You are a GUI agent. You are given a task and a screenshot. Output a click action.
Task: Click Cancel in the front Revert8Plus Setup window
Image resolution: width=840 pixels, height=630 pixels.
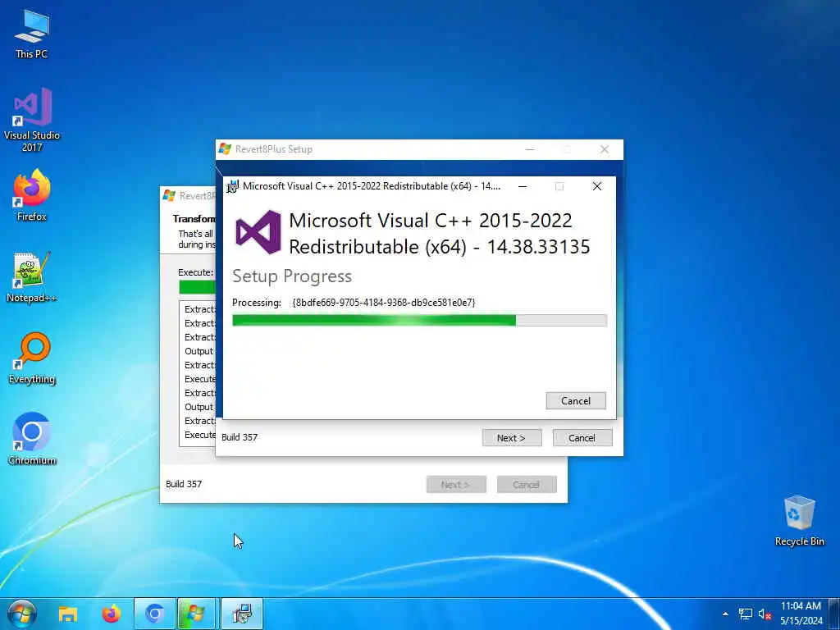(582, 438)
